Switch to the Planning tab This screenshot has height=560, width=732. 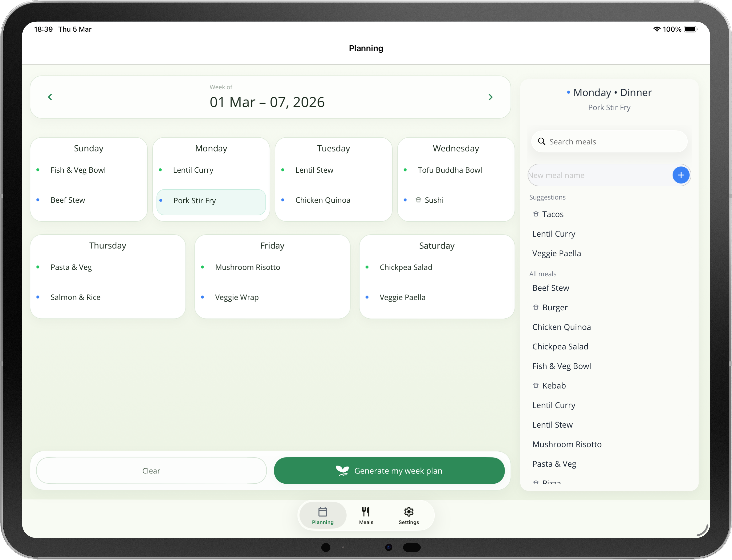coord(323,515)
